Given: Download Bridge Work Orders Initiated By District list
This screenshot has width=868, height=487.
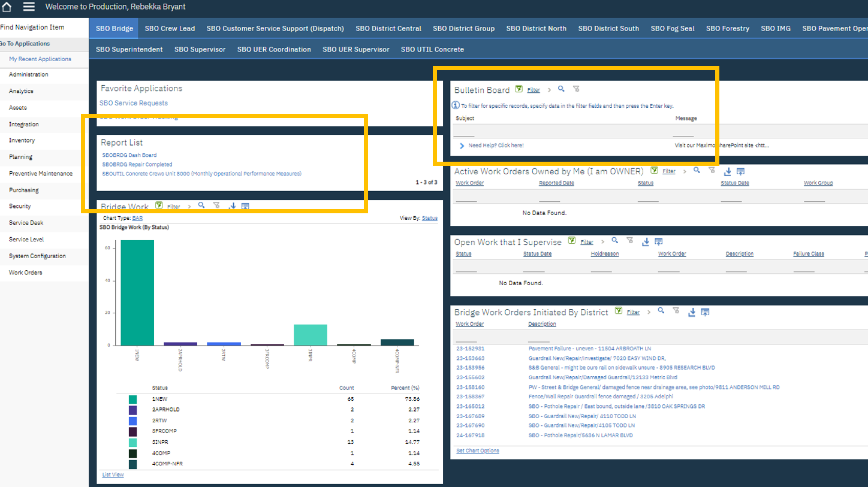Looking at the screenshot, I should click(x=692, y=312).
